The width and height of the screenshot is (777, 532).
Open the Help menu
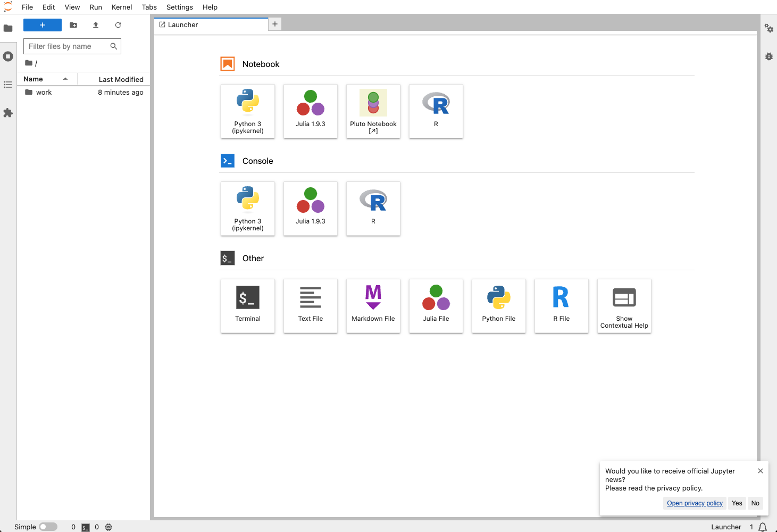[210, 7]
